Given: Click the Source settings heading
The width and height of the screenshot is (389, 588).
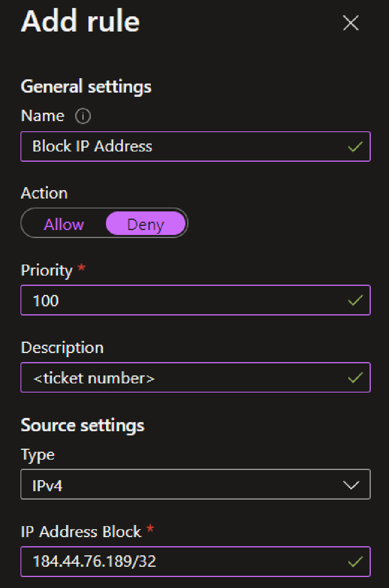Looking at the screenshot, I should 83,425.
